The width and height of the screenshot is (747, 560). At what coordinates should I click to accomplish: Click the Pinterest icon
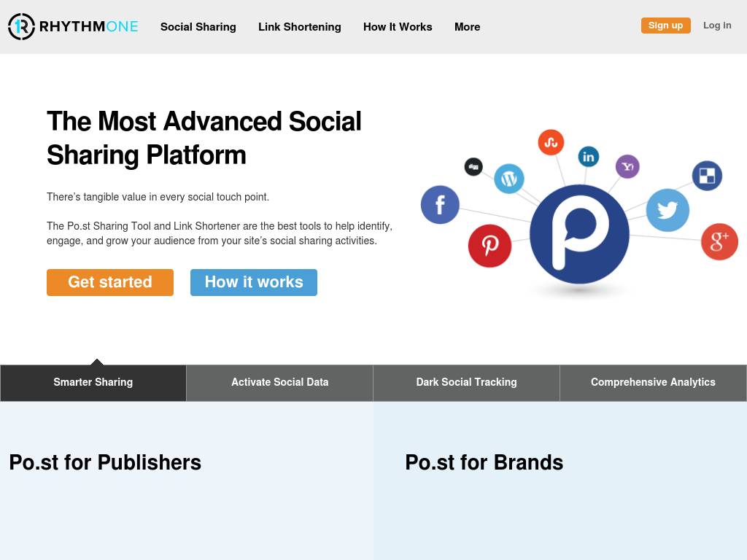coord(489,246)
